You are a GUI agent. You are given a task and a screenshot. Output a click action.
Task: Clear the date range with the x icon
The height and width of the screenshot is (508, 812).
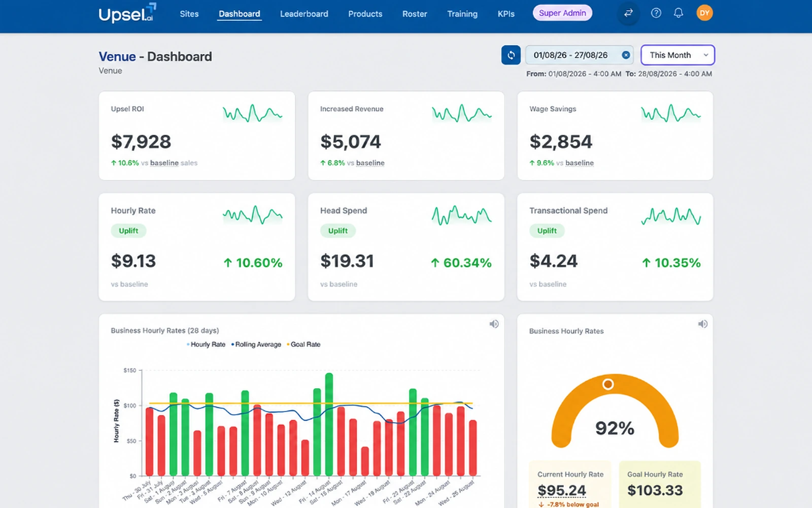pos(626,55)
